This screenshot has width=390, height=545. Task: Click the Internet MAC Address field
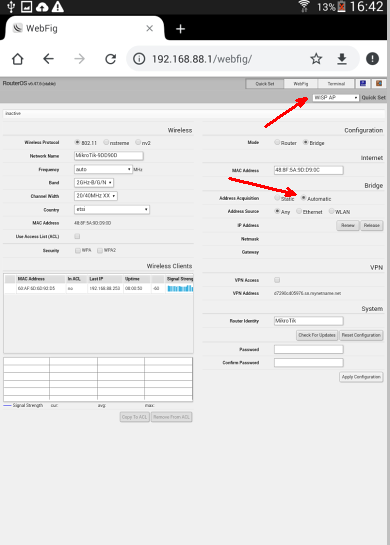tap(309, 170)
